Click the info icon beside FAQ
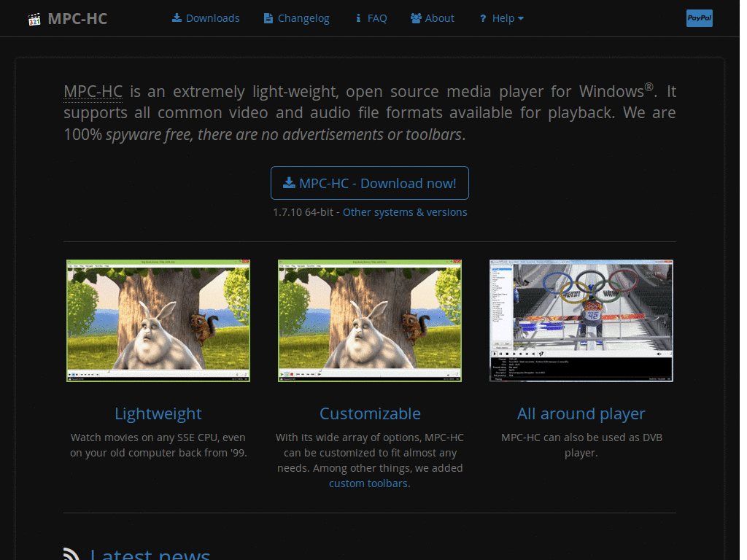The width and height of the screenshot is (747, 560). point(358,18)
